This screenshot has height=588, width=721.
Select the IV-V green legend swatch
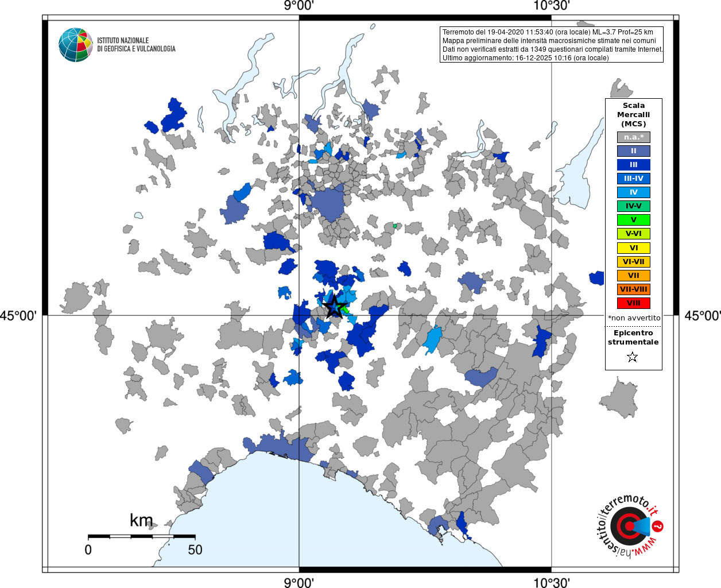point(634,206)
